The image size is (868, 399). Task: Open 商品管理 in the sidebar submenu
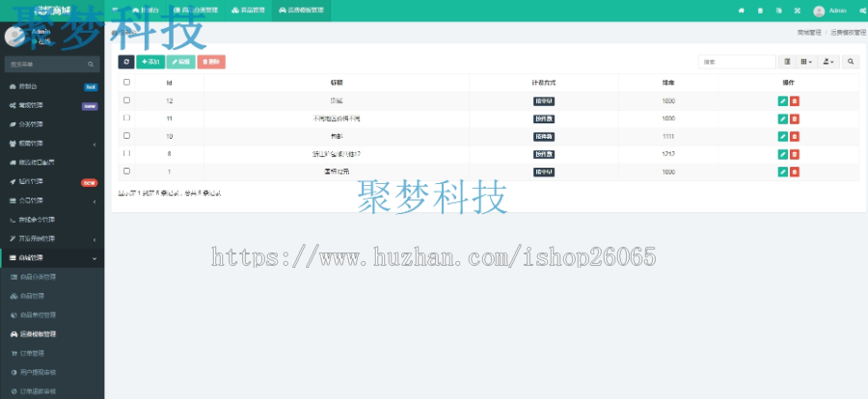52,296
